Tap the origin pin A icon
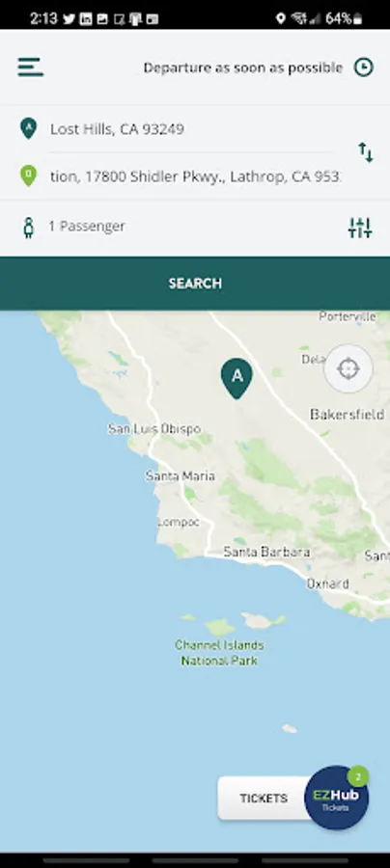390x868 pixels. pyautogui.click(x=28, y=128)
